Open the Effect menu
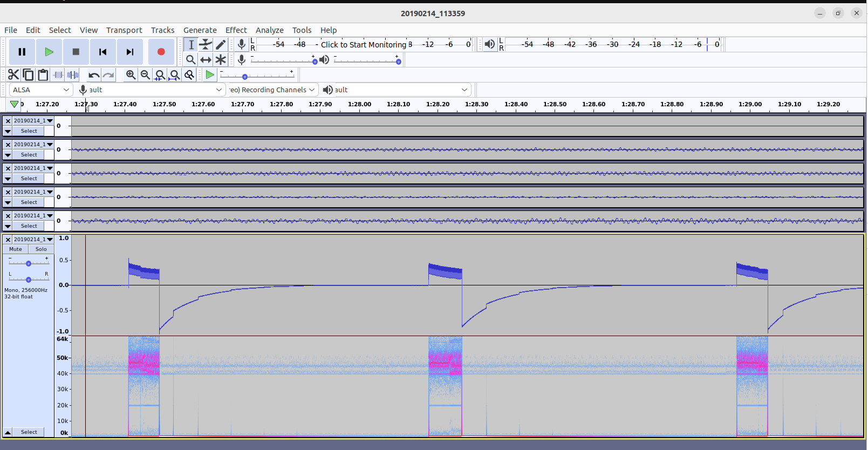The width and height of the screenshot is (868, 450). pyautogui.click(x=236, y=30)
